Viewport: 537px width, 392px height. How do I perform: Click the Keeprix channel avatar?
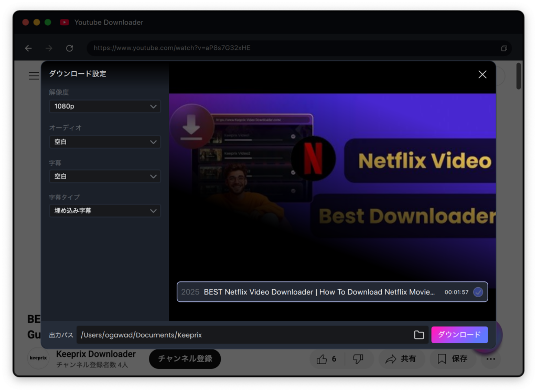38,358
